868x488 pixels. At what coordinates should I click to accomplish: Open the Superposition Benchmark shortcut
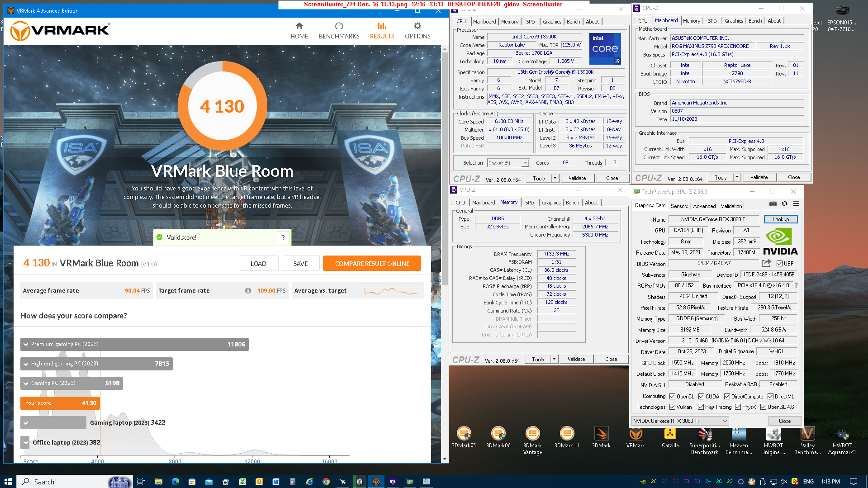click(704, 441)
